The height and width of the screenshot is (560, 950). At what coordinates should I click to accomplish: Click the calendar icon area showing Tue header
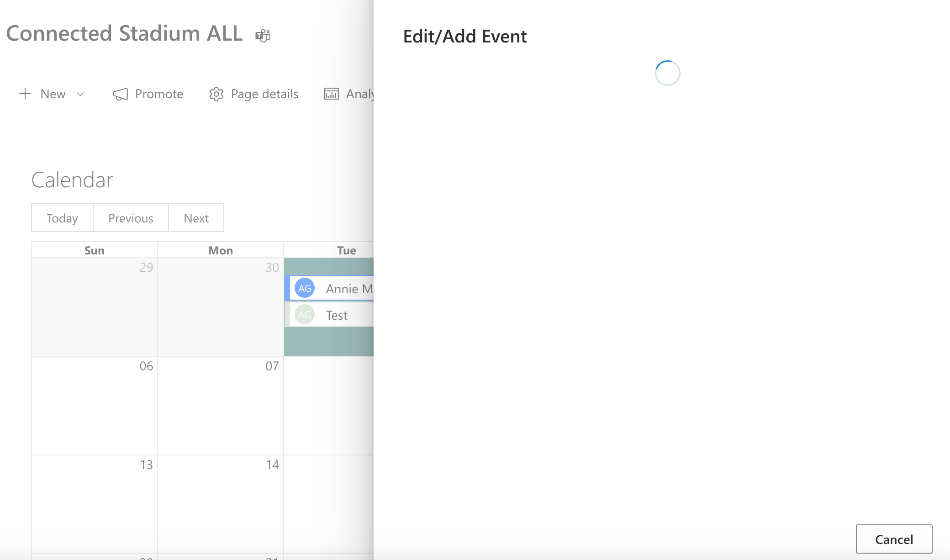(347, 250)
